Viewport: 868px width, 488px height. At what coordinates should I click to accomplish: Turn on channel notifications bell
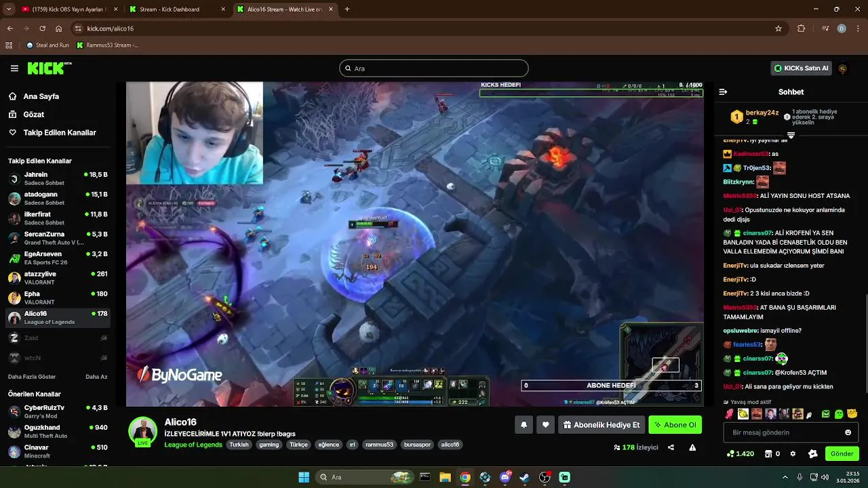524,425
